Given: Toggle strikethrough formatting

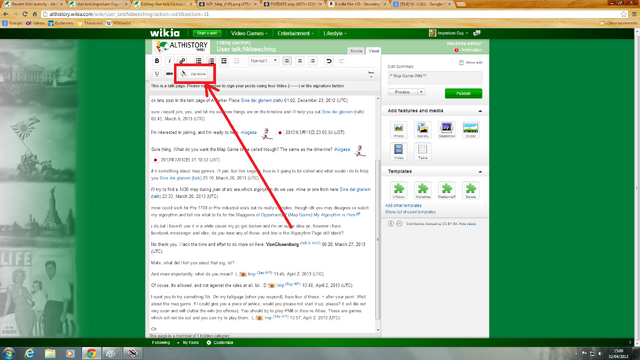Looking at the screenshot, I should click(169, 74).
